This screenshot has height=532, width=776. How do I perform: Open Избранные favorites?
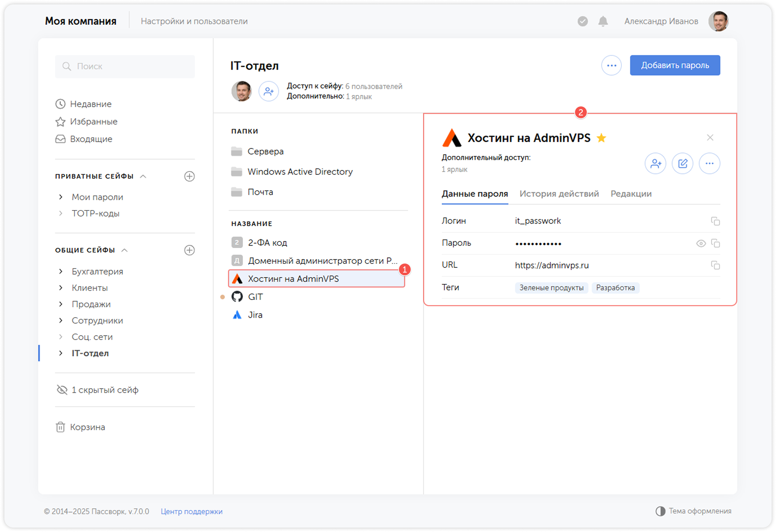point(86,122)
